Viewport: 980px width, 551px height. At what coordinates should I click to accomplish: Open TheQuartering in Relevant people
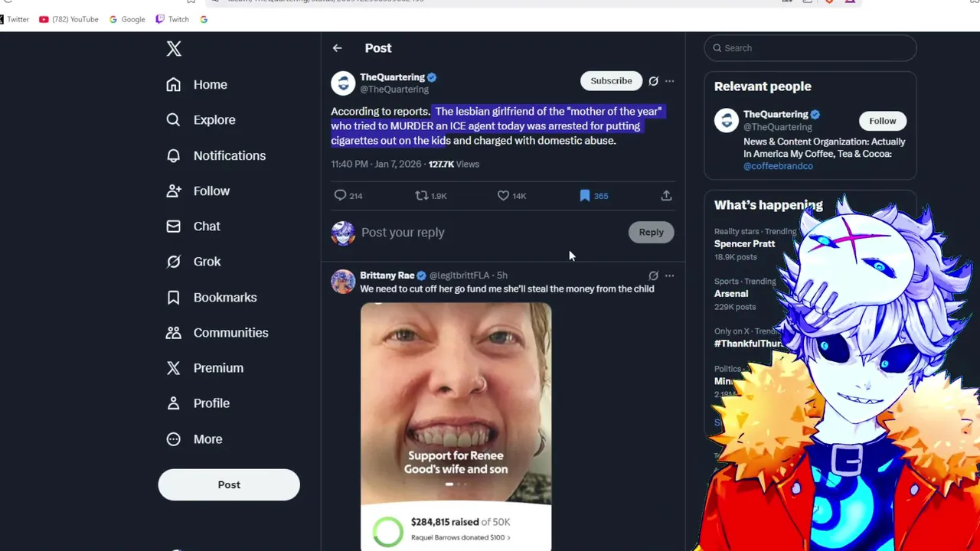[776, 114]
